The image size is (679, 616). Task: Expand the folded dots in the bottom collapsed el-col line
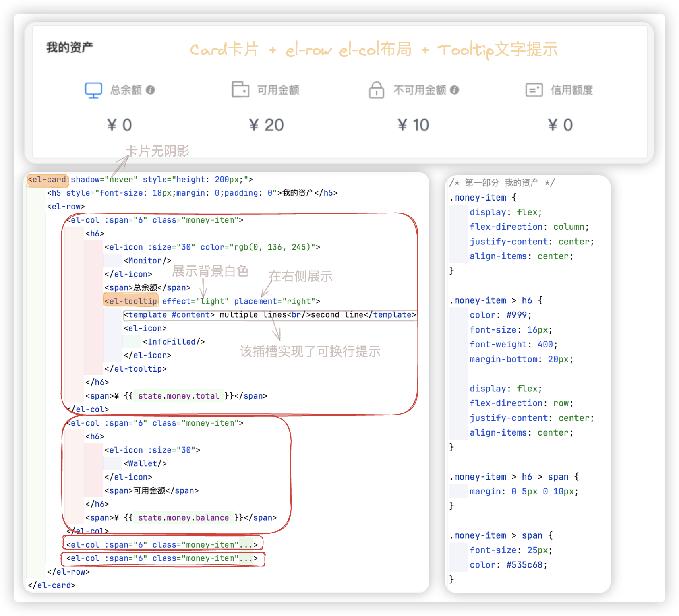click(246, 558)
